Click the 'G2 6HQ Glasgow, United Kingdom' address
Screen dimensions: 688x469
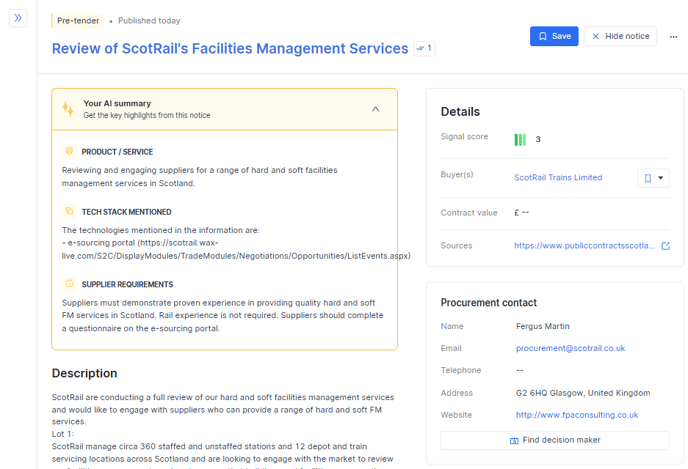click(x=583, y=393)
